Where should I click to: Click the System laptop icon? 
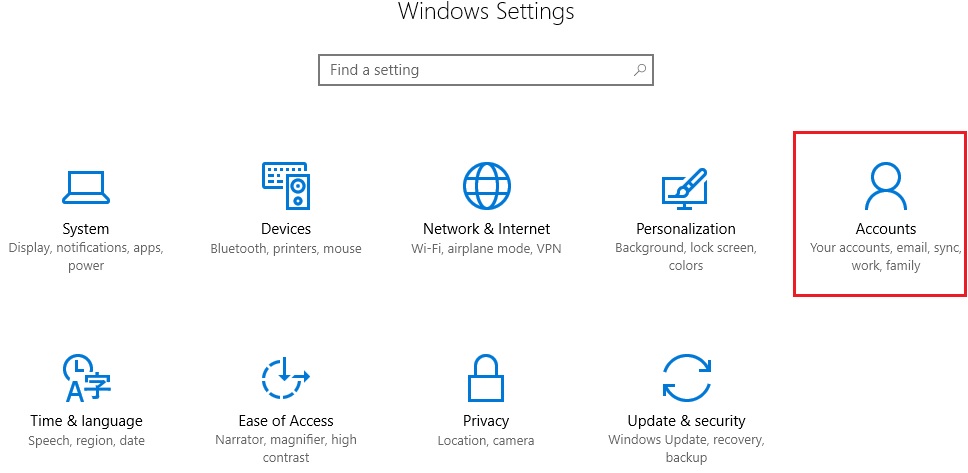[85, 186]
